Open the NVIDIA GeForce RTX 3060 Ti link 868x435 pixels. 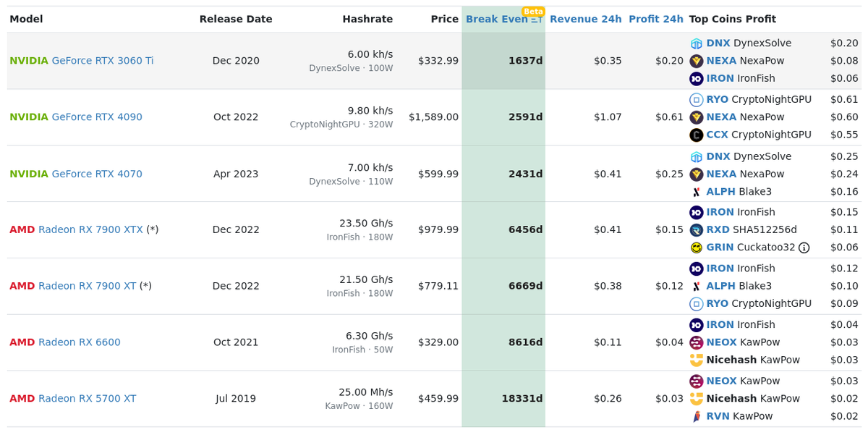click(82, 61)
